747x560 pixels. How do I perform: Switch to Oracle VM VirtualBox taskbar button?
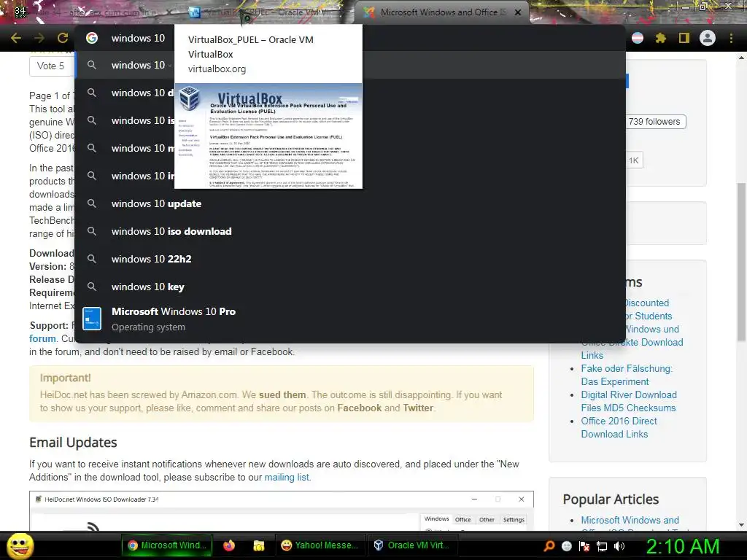pos(413,545)
